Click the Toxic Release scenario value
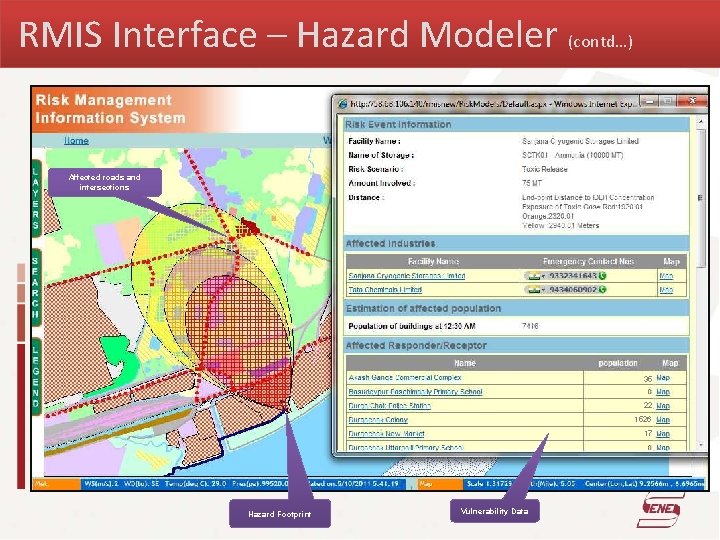 click(x=545, y=169)
